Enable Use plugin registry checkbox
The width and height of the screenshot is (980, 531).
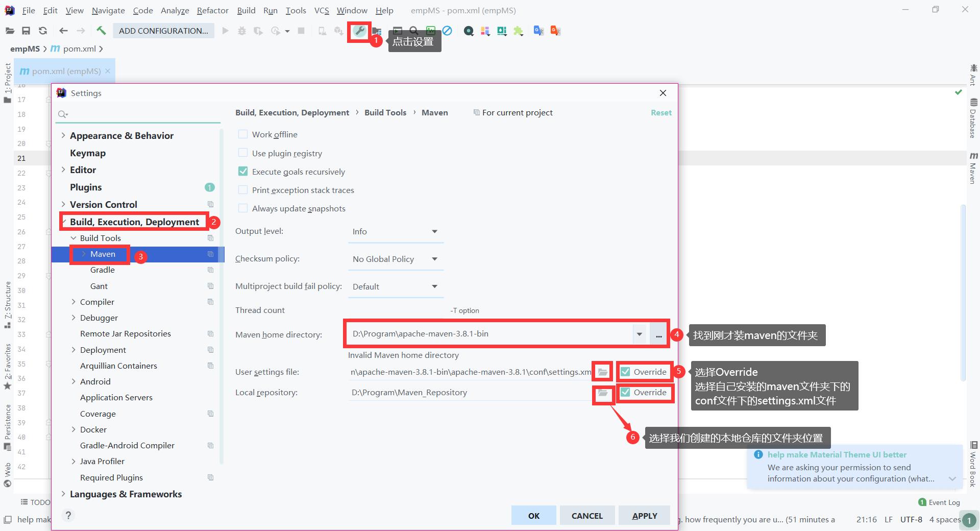point(243,153)
